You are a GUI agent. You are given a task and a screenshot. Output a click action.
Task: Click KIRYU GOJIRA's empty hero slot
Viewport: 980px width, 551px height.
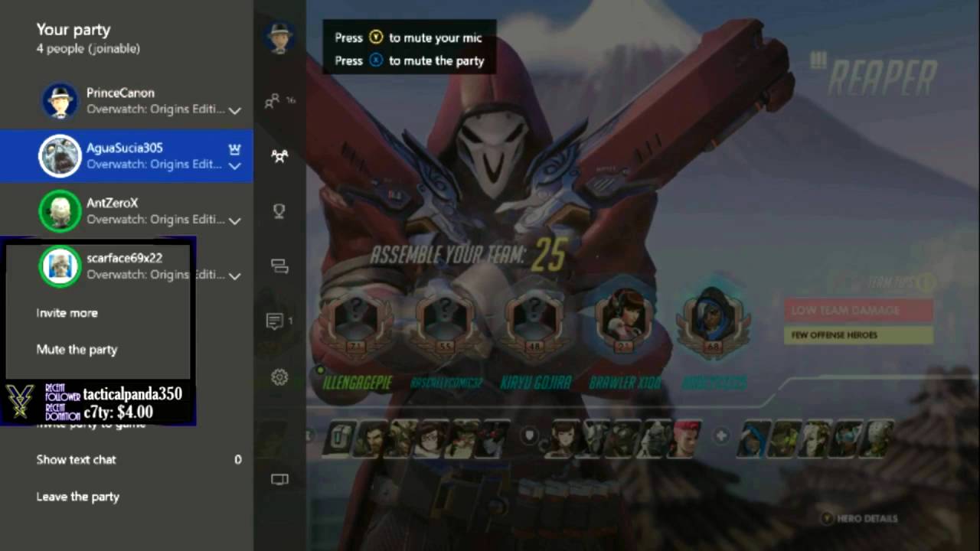[x=534, y=323]
